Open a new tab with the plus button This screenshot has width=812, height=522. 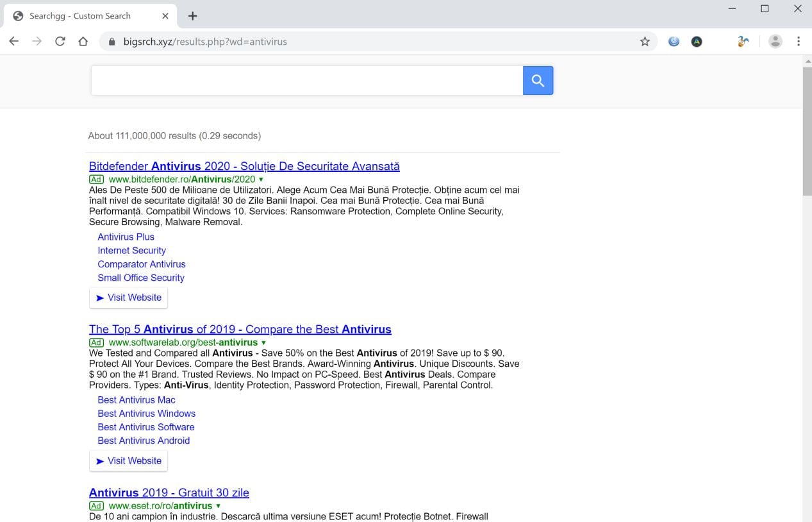[x=192, y=16]
